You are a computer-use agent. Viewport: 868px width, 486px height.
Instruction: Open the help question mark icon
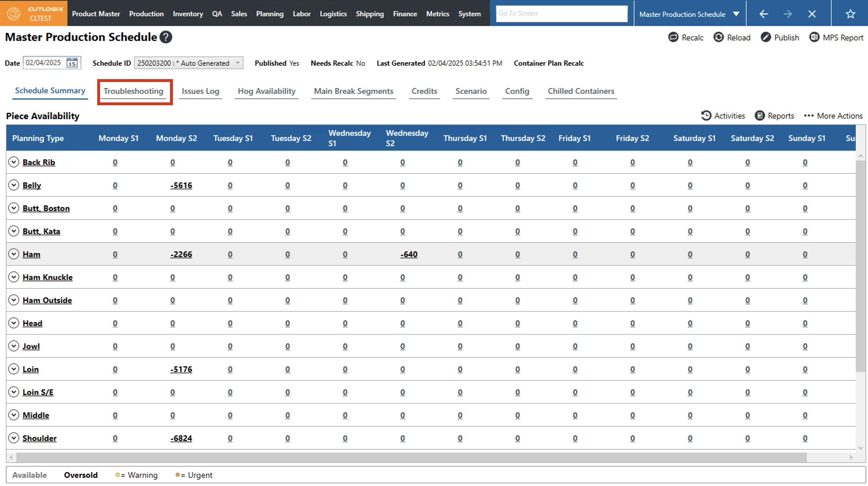point(166,37)
